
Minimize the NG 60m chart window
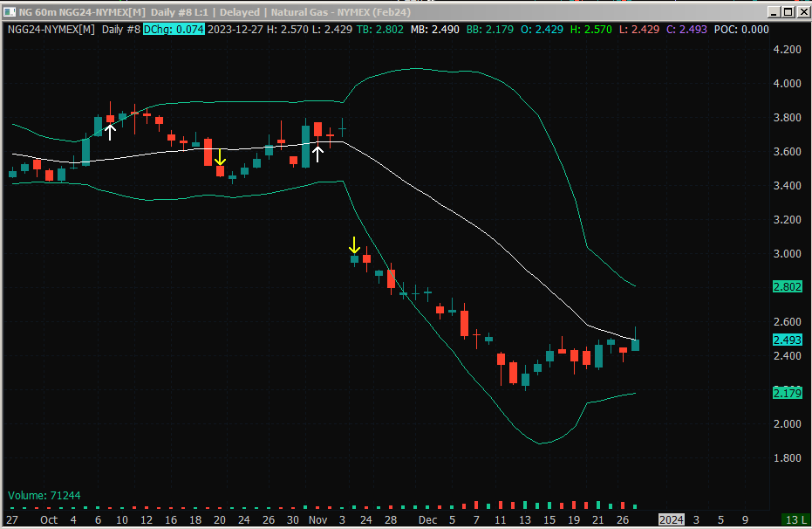(x=774, y=12)
